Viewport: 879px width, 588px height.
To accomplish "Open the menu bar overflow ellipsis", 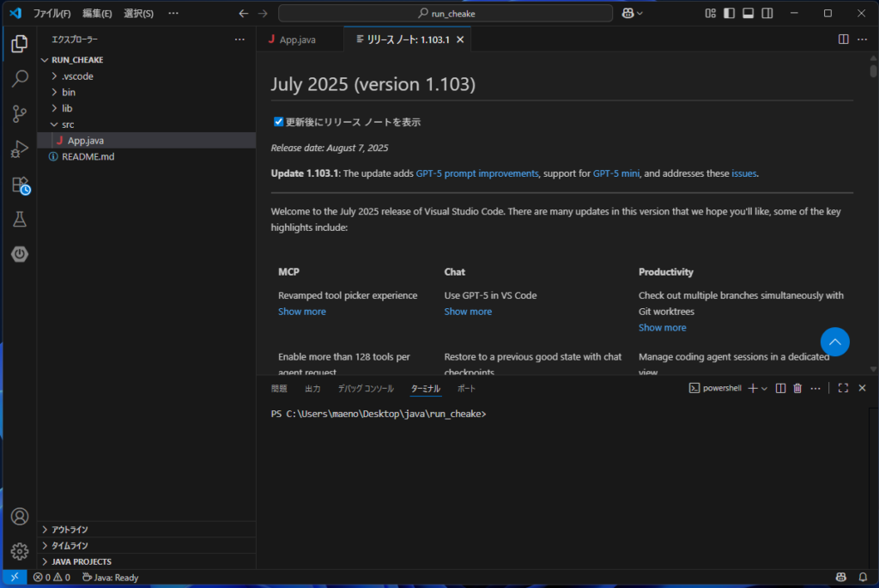I will click(173, 13).
